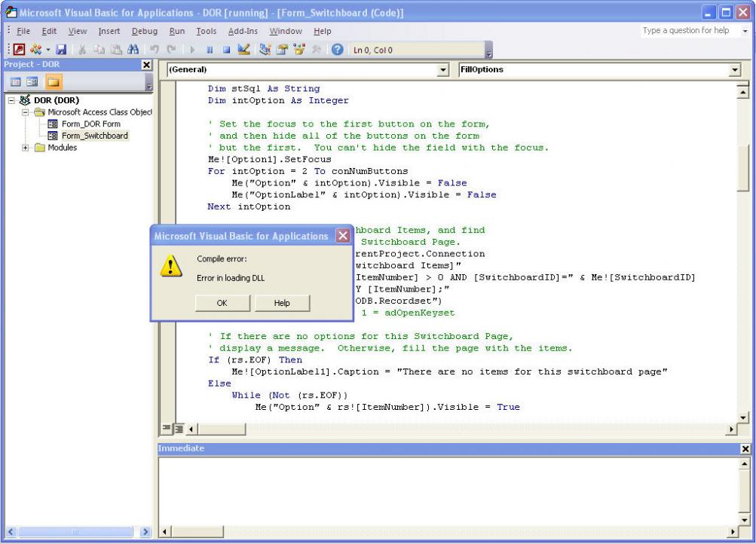This screenshot has height=544, width=756.
Task: Click the View Microsoft Access toolbar icon
Action: click(x=20, y=49)
